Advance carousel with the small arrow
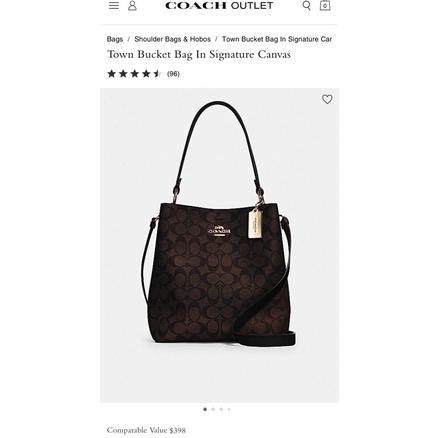The image size is (438, 438). (x=229, y=409)
